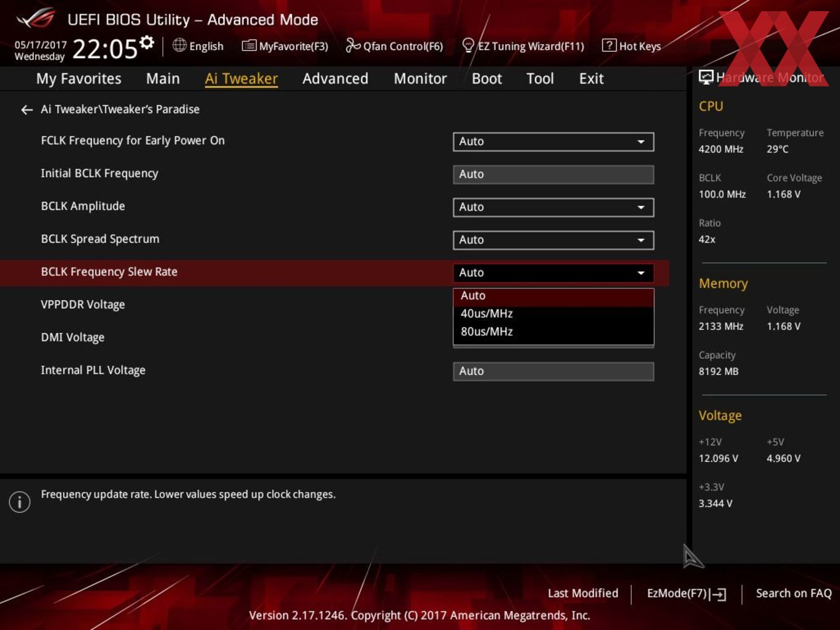840x630 pixels.
Task: Select the Internal PLL Voltage label
Action: [x=93, y=370]
